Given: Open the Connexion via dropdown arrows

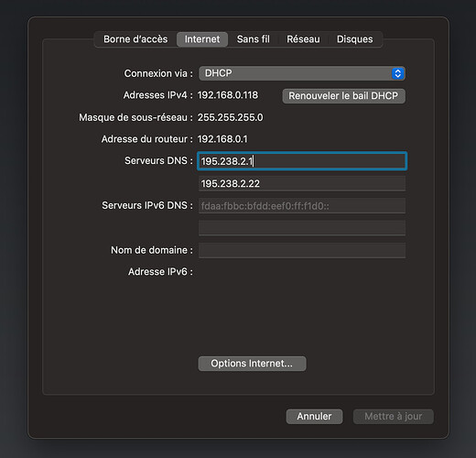Looking at the screenshot, I should 397,73.
